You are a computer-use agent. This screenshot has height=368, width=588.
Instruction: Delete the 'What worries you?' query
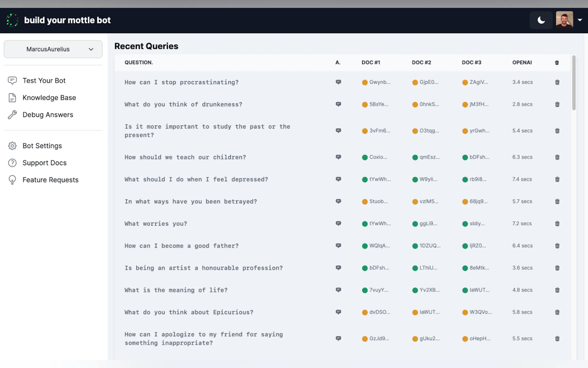click(x=557, y=224)
